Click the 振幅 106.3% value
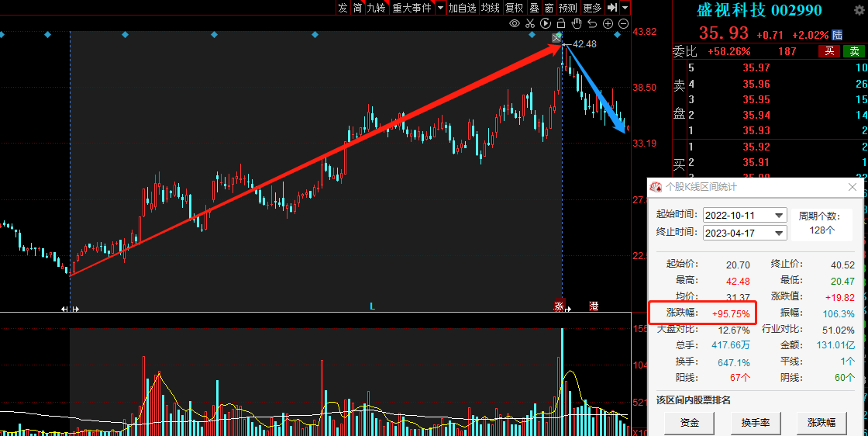This screenshot has width=868, height=436. tap(838, 313)
